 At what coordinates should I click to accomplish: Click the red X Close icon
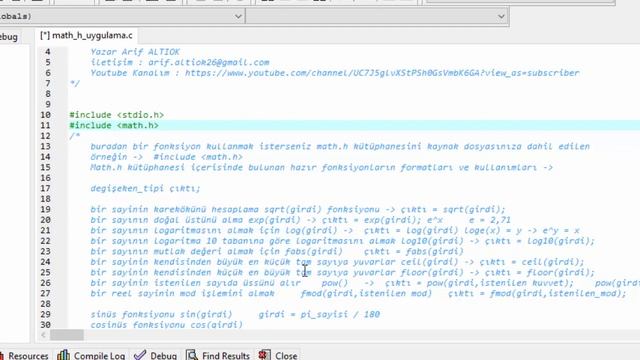(264, 355)
